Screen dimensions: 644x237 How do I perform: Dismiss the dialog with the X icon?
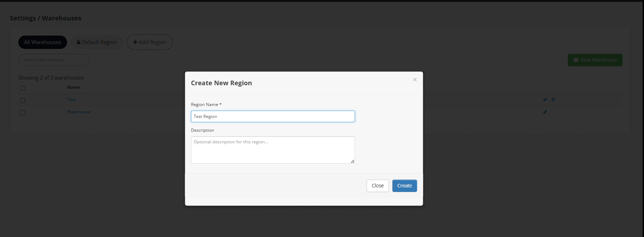point(415,80)
